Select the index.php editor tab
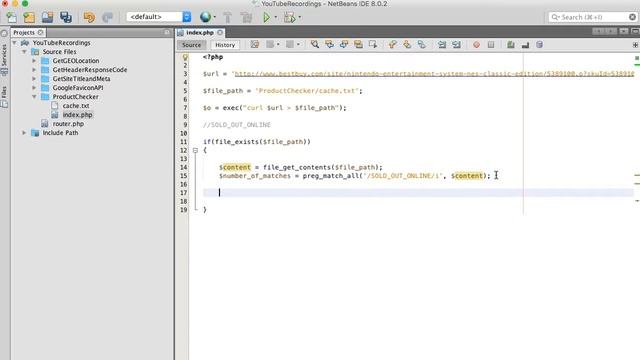 click(200, 32)
